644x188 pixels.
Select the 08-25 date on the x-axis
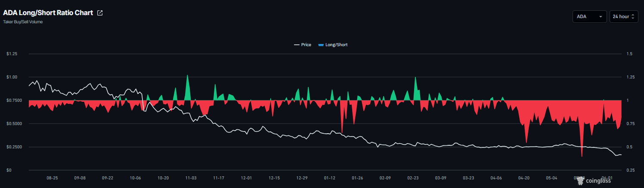pyautogui.click(x=52, y=178)
